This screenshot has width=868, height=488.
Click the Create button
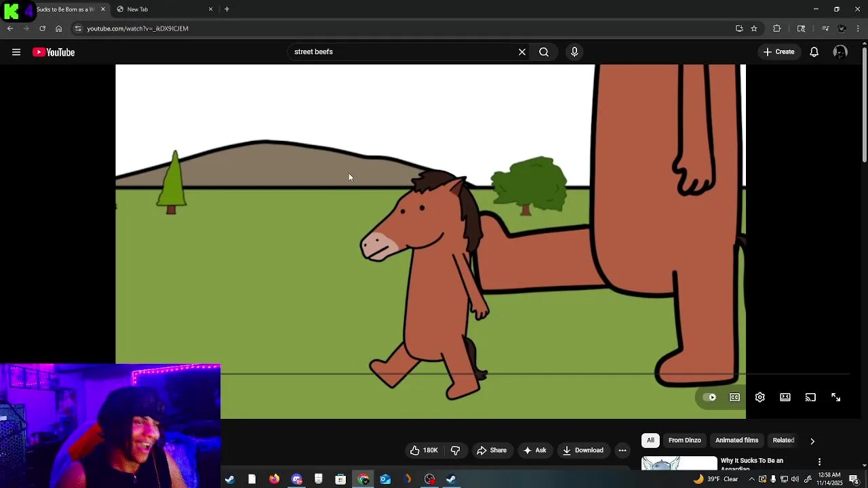779,52
